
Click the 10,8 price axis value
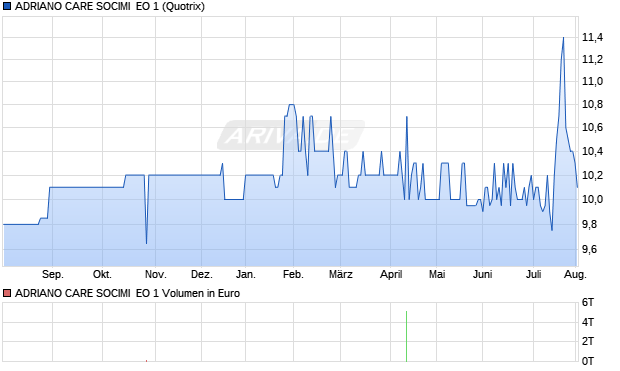point(592,104)
